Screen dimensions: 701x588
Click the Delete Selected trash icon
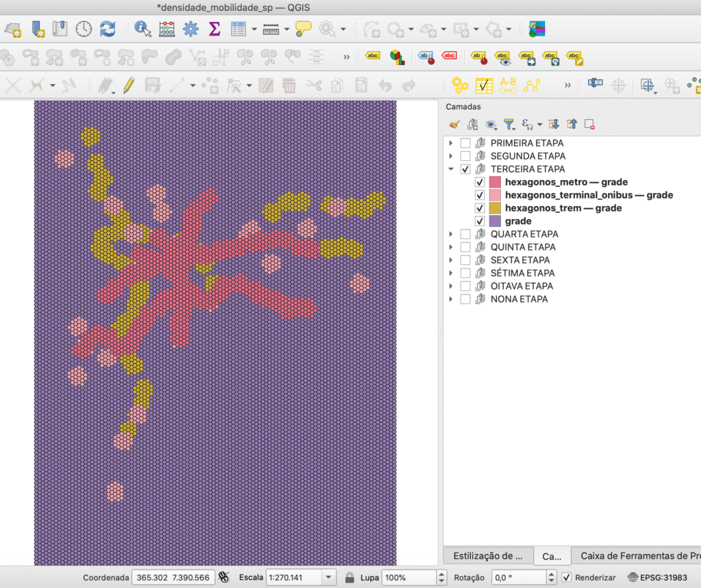point(290,85)
